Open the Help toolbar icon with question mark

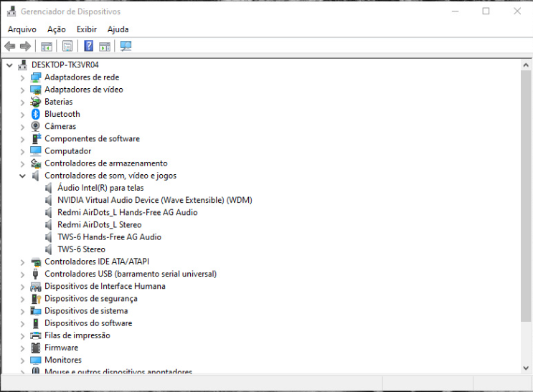coord(89,46)
